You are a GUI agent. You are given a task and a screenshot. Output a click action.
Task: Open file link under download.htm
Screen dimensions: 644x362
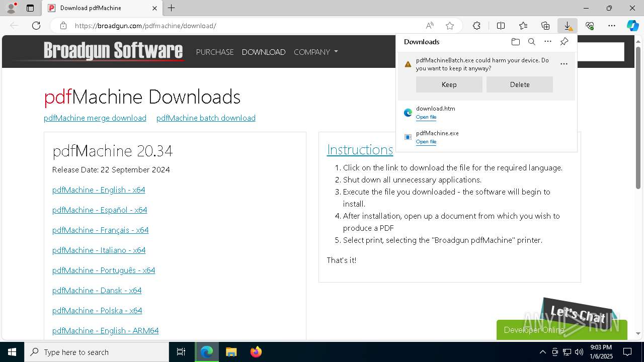pos(426,117)
